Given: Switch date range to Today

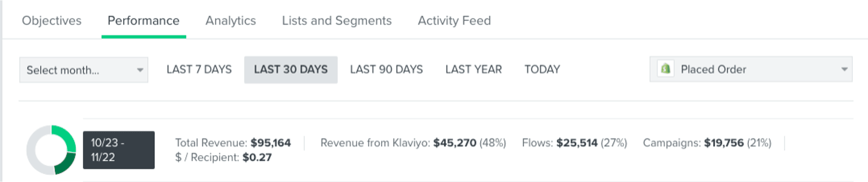Looking at the screenshot, I should click(x=542, y=69).
